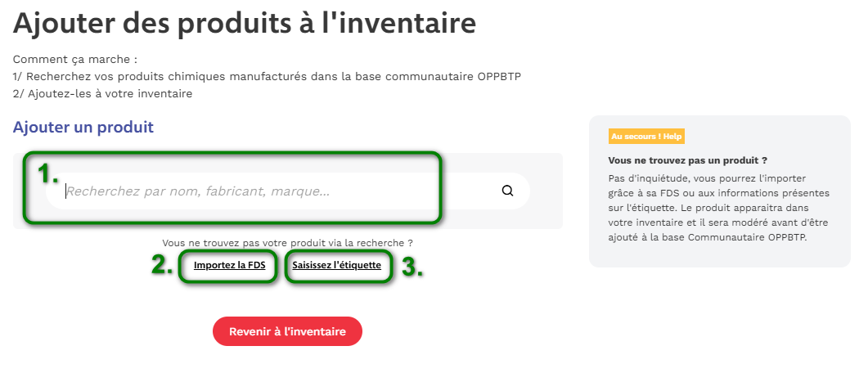Click the magnifier search icon
The height and width of the screenshot is (382, 868).
click(507, 191)
